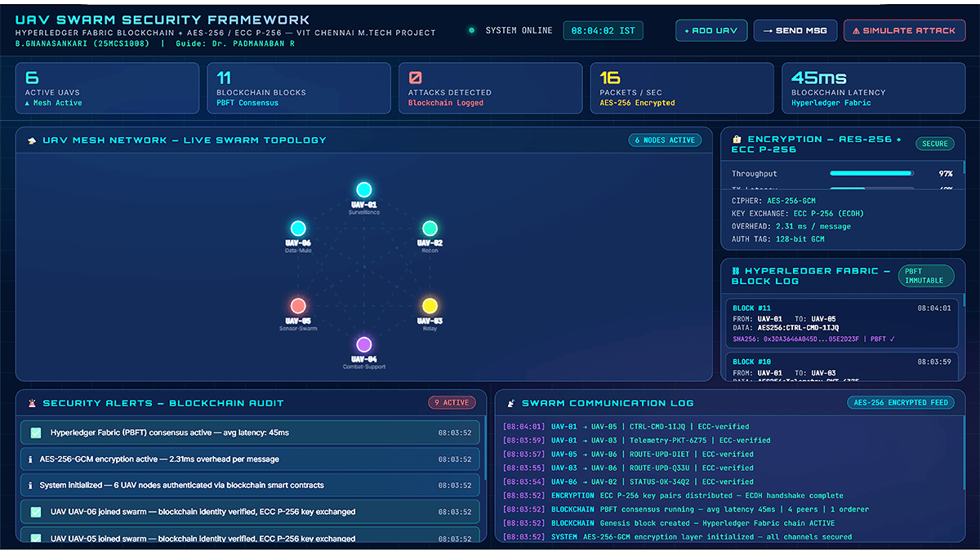
Task: Select the System initialized alert row
Action: tap(250, 486)
